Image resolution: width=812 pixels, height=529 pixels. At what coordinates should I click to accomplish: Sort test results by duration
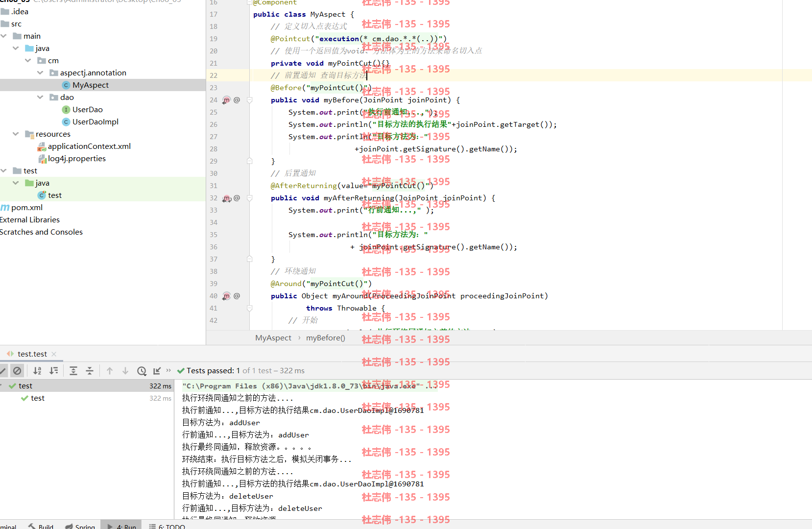coord(54,371)
